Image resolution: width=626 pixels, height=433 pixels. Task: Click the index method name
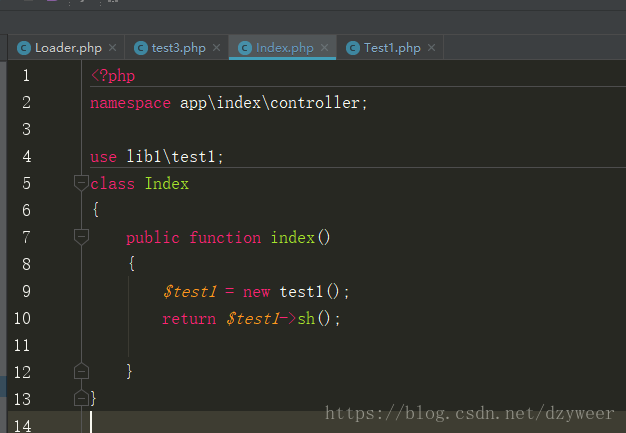[x=293, y=238]
